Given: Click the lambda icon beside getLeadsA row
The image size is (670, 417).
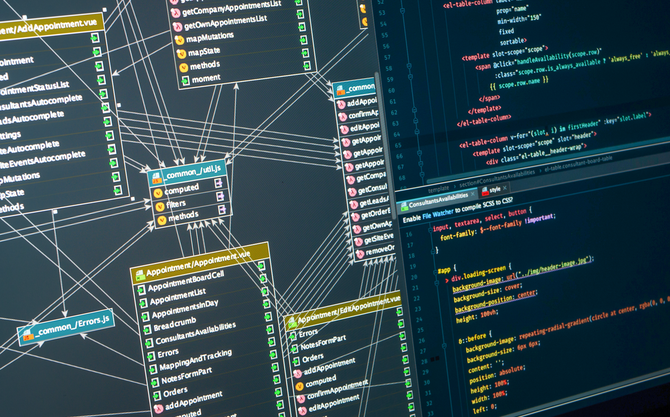Looking at the screenshot, I should click(x=353, y=204).
